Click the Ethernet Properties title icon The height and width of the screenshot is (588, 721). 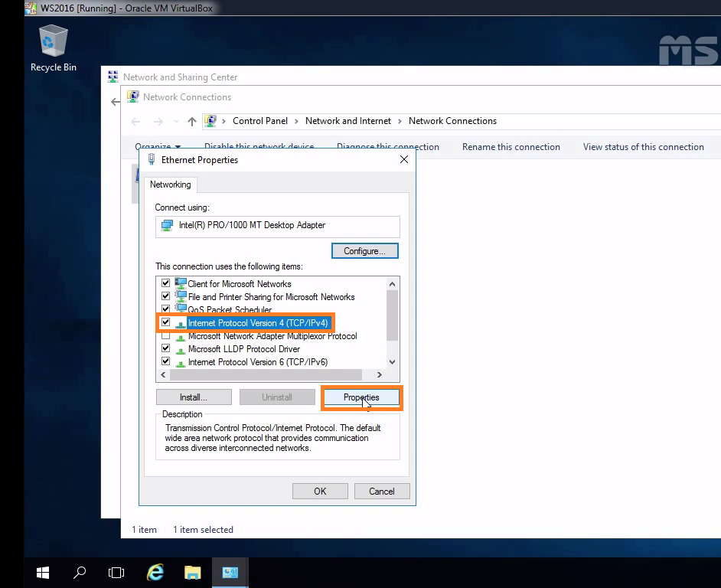click(x=152, y=160)
